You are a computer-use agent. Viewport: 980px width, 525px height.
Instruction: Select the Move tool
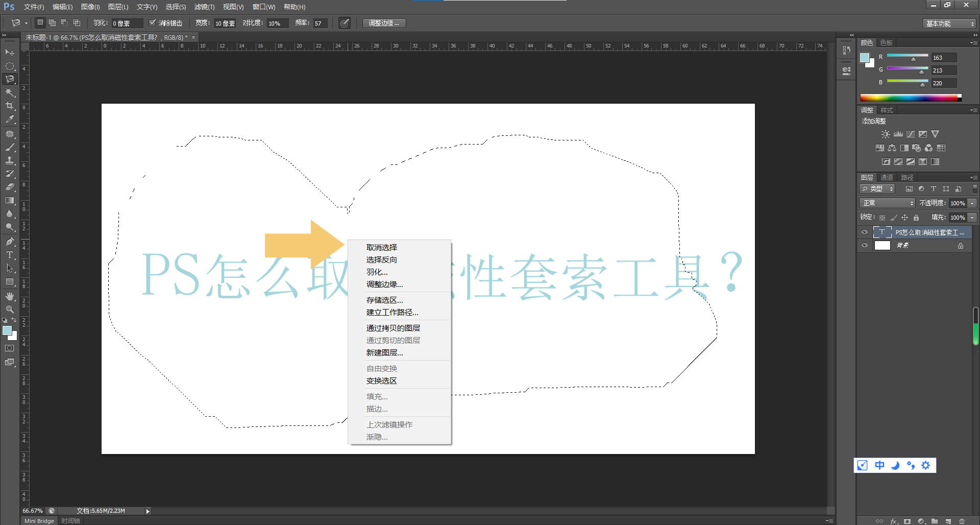tap(9, 53)
